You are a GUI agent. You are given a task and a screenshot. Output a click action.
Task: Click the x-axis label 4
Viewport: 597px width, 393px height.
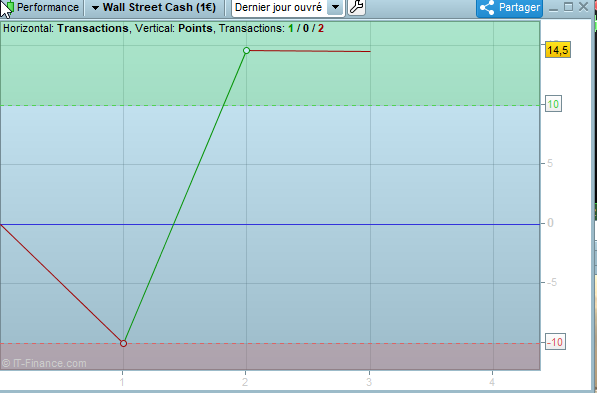(x=492, y=382)
